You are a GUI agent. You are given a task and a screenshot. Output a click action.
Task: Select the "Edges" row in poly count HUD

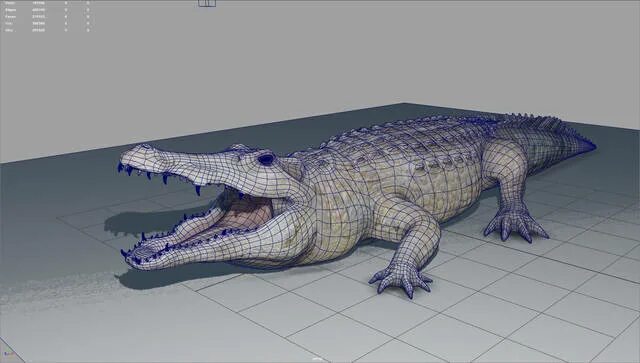[47, 9]
